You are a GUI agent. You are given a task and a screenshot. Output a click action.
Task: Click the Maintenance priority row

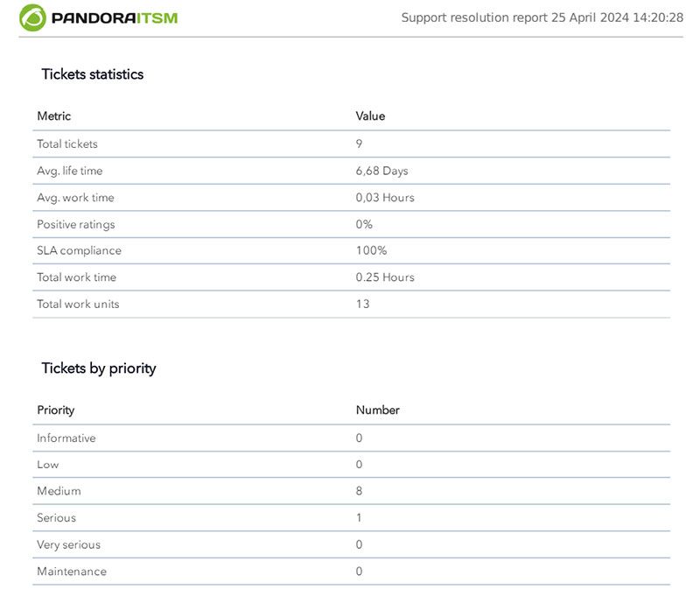(x=352, y=571)
